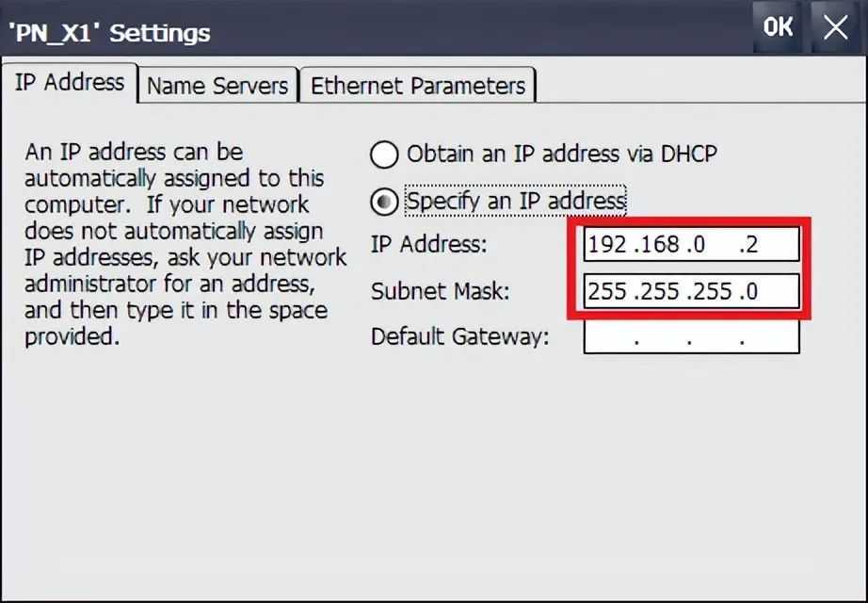Open the Name Servers tab
The height and width of the screenshot is (603, 868).
click(x=217, y=86)
